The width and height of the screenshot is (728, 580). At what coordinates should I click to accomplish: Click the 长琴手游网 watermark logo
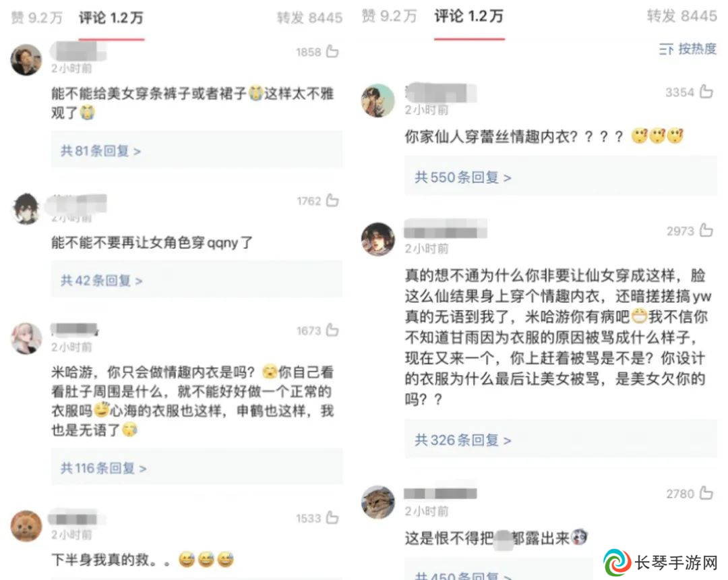(661, 562)
